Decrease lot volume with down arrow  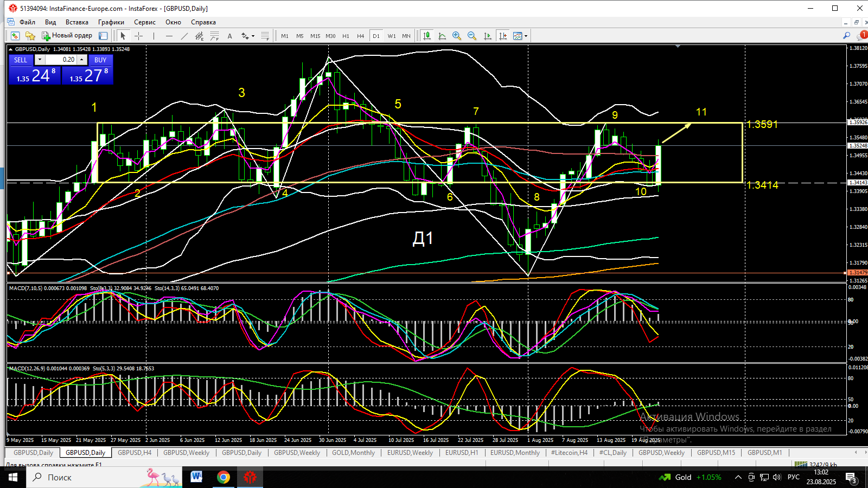[40, 60]
